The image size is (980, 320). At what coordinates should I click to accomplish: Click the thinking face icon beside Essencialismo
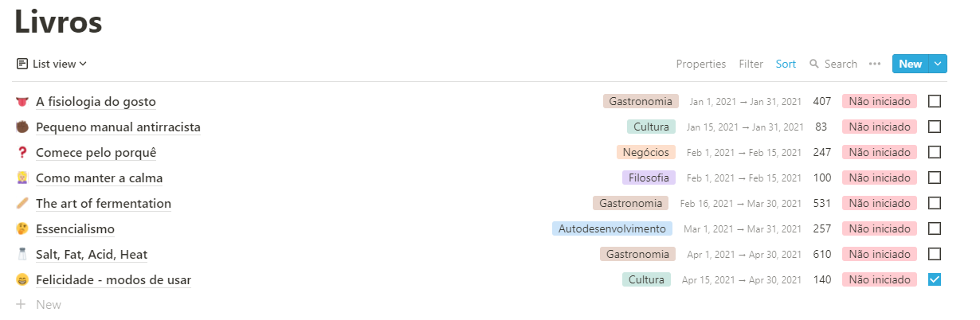pyautogui.click(x=22, y=229)
